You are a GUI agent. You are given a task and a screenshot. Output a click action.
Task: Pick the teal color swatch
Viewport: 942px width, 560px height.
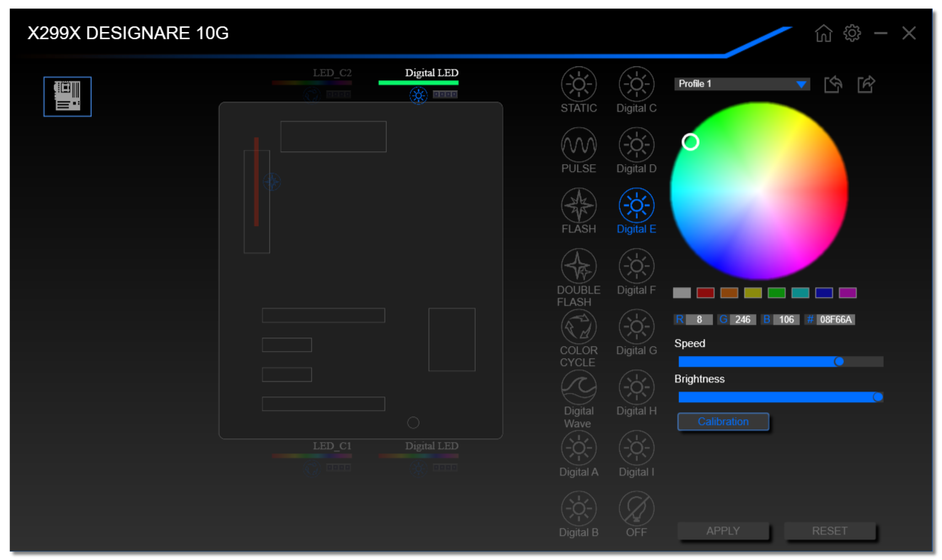click(801, 293)
